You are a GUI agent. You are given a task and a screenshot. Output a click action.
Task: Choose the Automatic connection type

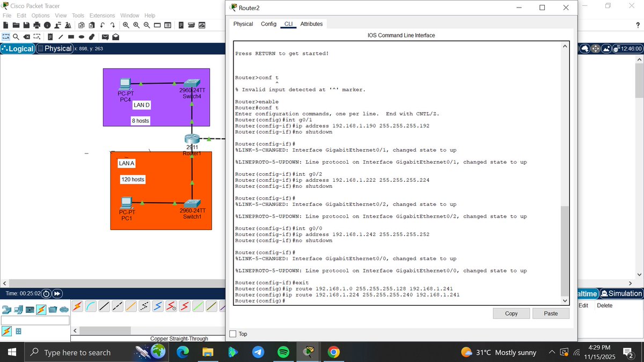pos(77,306)
